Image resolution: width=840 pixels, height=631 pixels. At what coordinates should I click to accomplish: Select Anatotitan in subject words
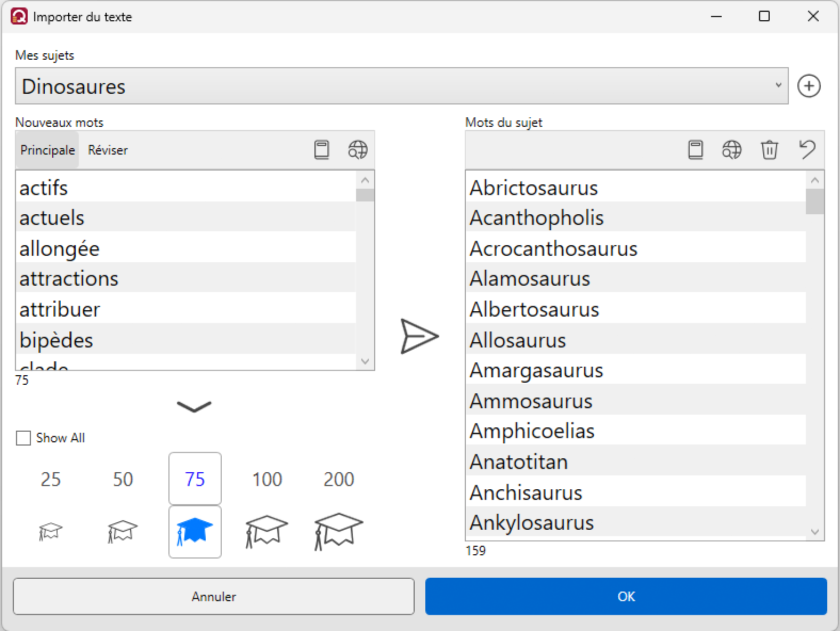point(635,461)
